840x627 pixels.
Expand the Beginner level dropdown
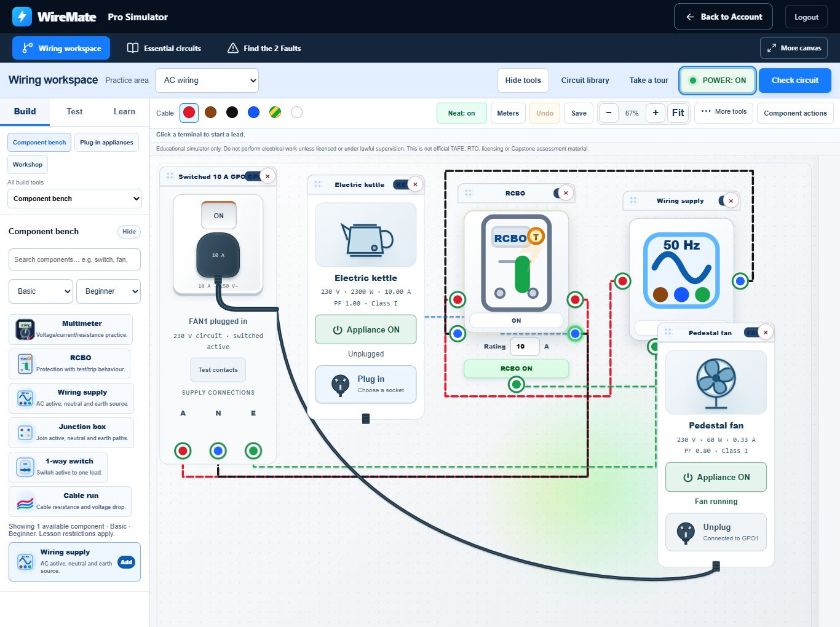coord(108,291)
